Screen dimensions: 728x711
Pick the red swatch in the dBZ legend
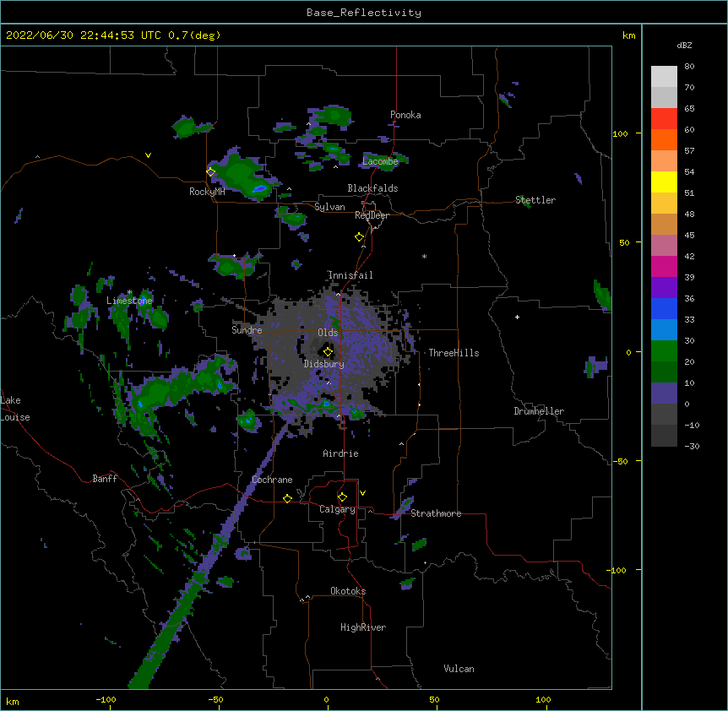click(664, 118)
